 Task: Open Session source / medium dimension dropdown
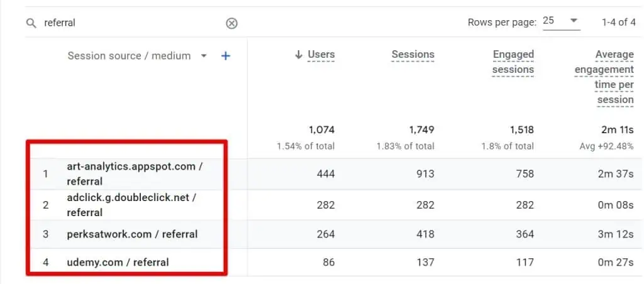(203, 56)
